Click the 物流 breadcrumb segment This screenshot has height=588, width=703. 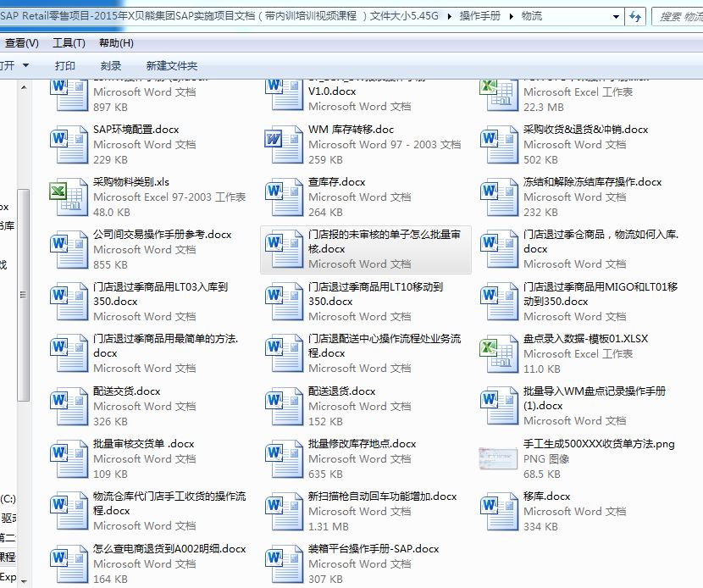532,16
